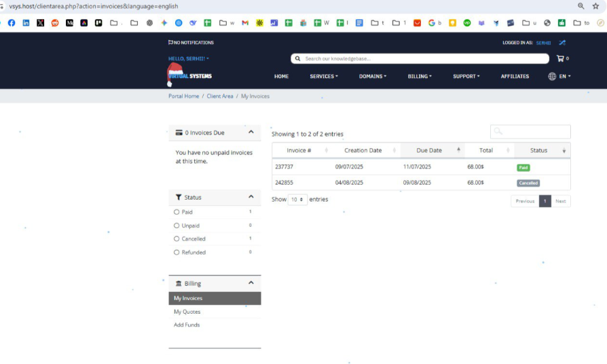Click the knowledgebase search magnifier icon
The width and height of the screenshot is (607, 364).
(297, 58)
